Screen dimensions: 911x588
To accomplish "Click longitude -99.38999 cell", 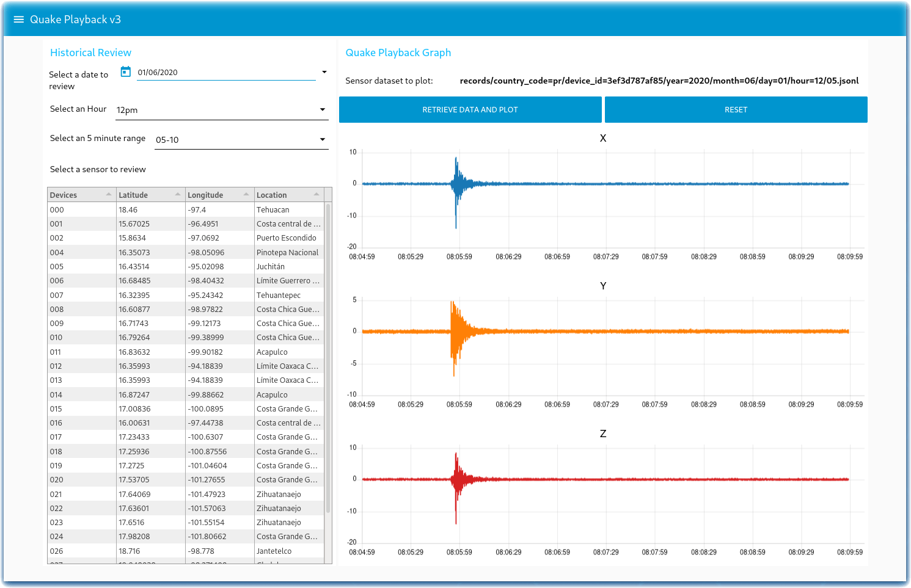I will (x=220, y=338).
